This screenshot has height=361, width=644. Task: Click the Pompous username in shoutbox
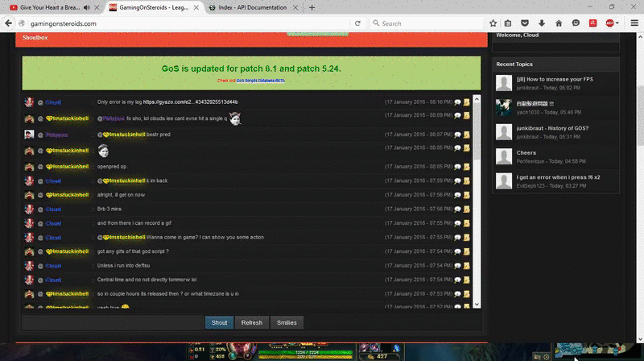coord(56,135)
